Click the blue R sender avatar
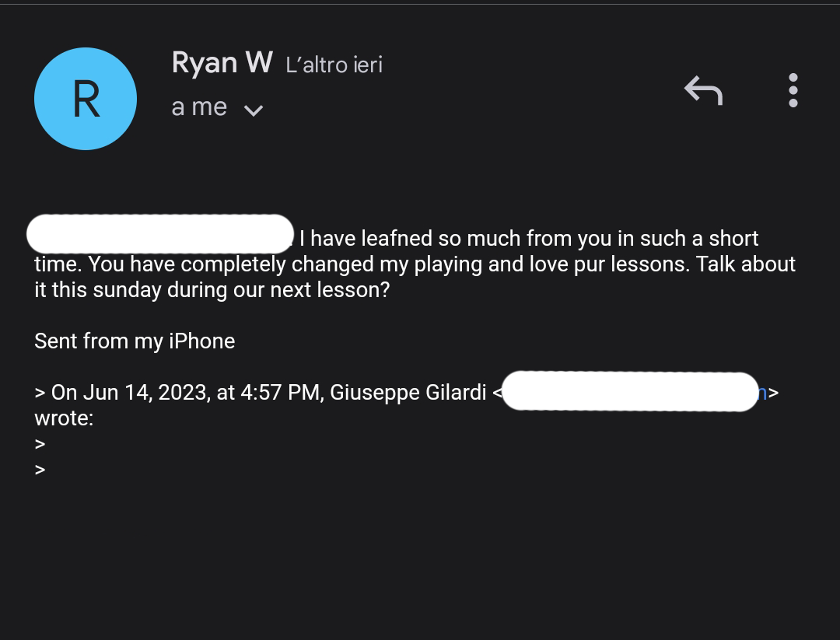 pyautogui.click(x=86, y=99)
